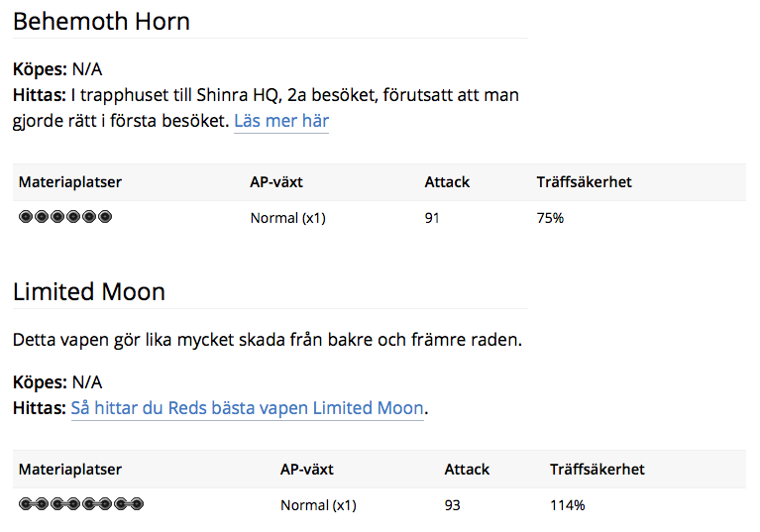Viewport: 760px width, 532px height.
Task: Click the attack value 93
Action: coord(453,505)
